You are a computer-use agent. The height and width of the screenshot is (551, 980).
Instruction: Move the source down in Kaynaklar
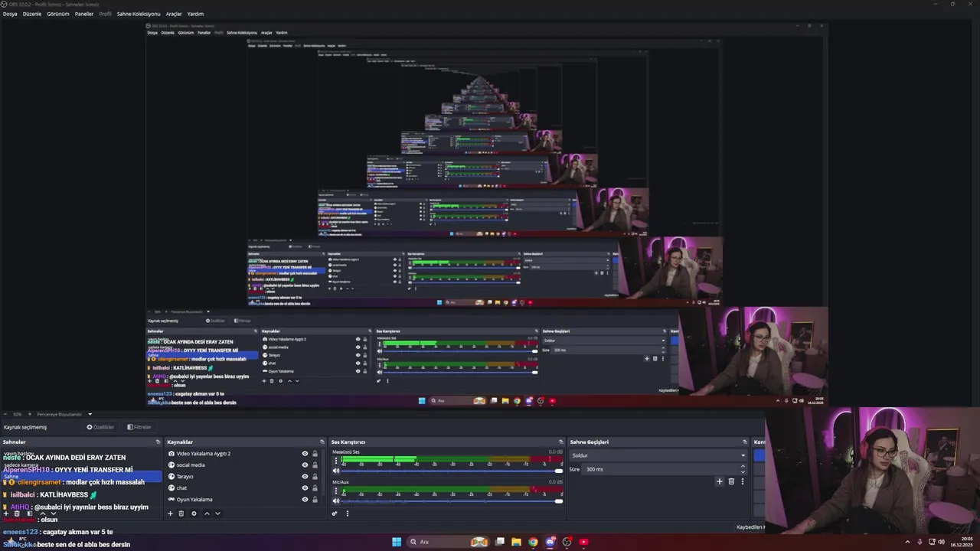(x=217, y=514)
